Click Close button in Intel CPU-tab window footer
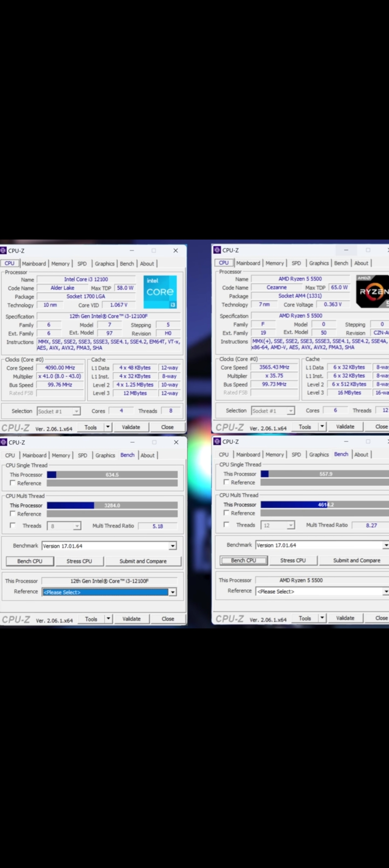389x868 pixels. pos(167,427)
